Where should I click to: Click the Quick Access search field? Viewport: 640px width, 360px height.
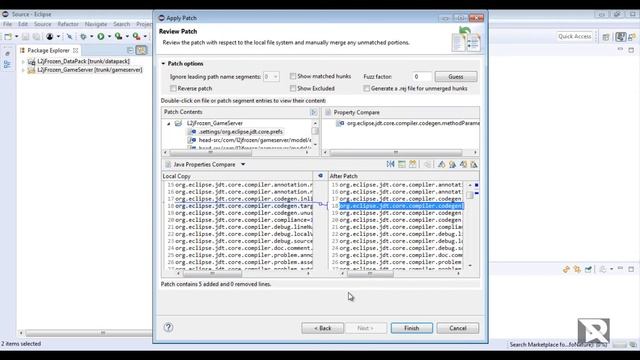click(x=575, y=36)
